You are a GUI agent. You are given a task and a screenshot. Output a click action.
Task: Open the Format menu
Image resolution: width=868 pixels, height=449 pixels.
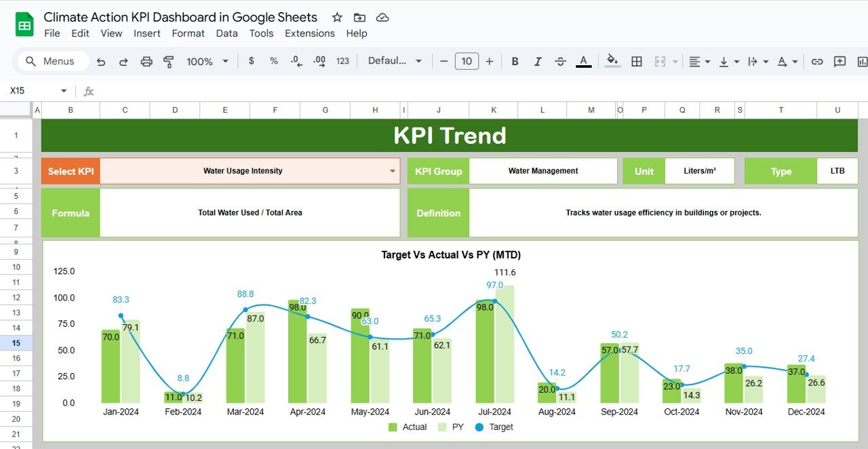[x=188, y=33]
